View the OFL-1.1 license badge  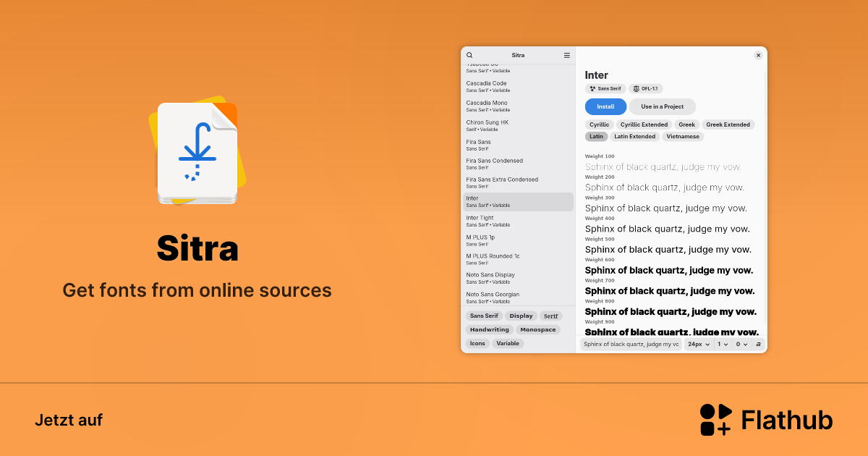point(646,88)
